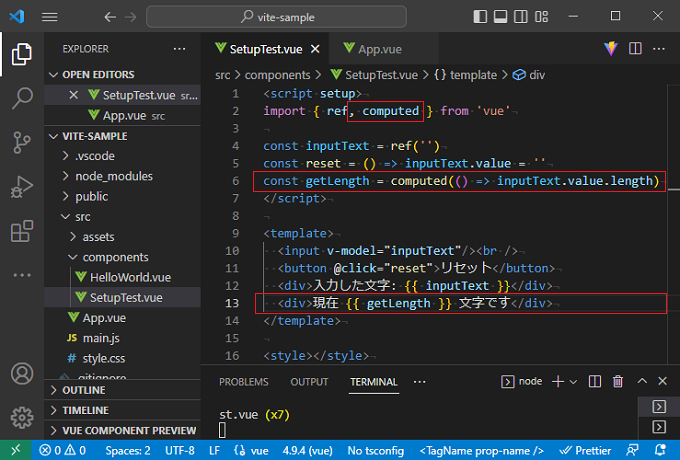Open editor More Actions ellipsis
Viewport: 680px width, 460px height.
pos(659,49)
